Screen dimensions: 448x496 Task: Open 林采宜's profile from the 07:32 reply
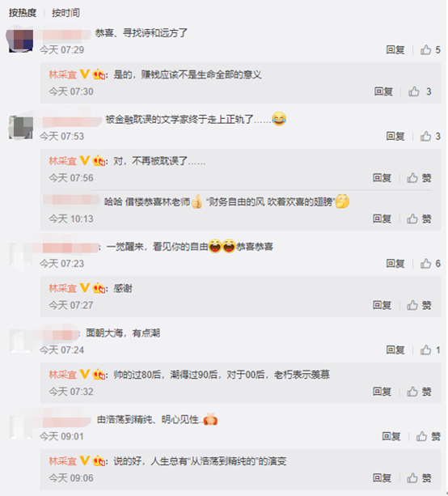pyautogui.click(x=62, y=375)
